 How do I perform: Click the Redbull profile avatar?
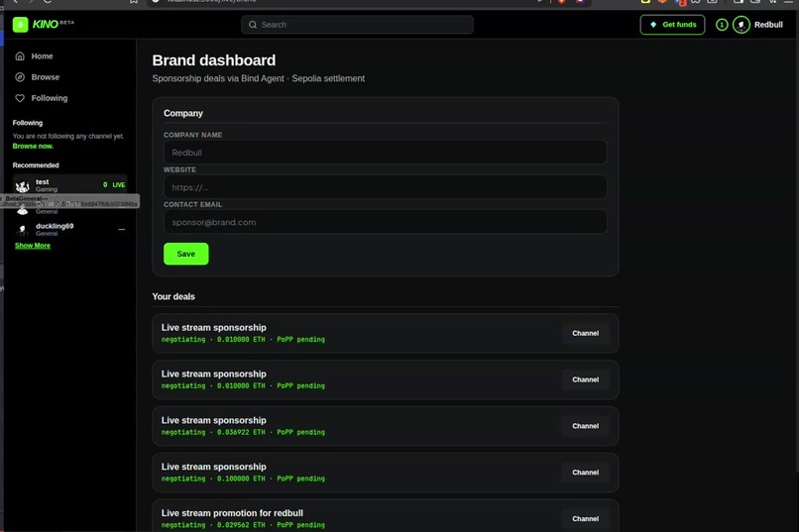(742, 25)
